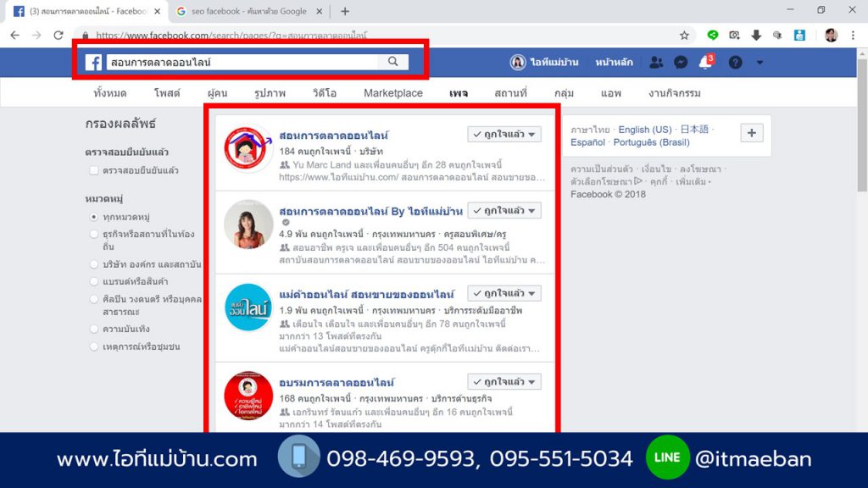Open Chrome's three-dot menu icon
This screenshot has width=868, height=488.
852,36
